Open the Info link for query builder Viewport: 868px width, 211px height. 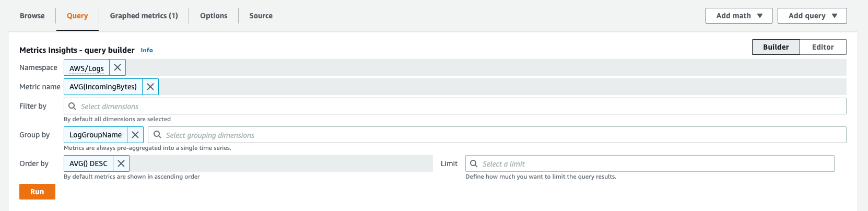(147, 50)
